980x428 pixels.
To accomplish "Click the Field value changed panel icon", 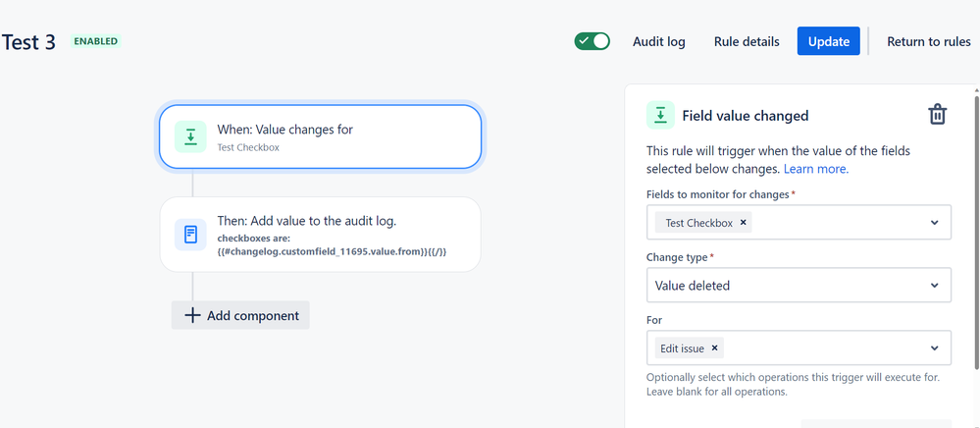I will tap(660, 115).
